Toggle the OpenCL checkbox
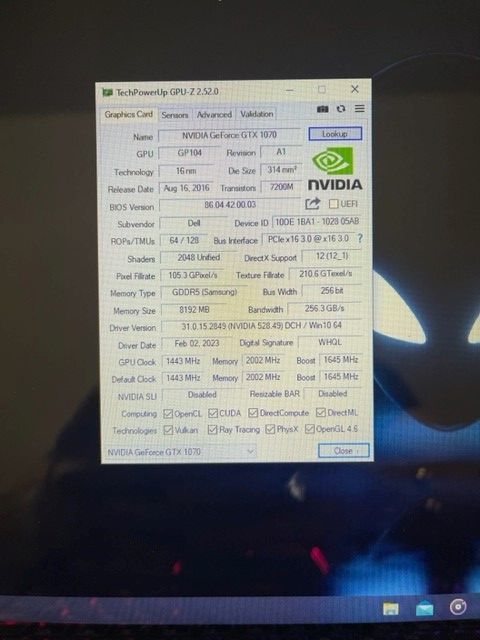Image resolution: width=480 pixels, height=640 pixels. (x=168, y=414)
